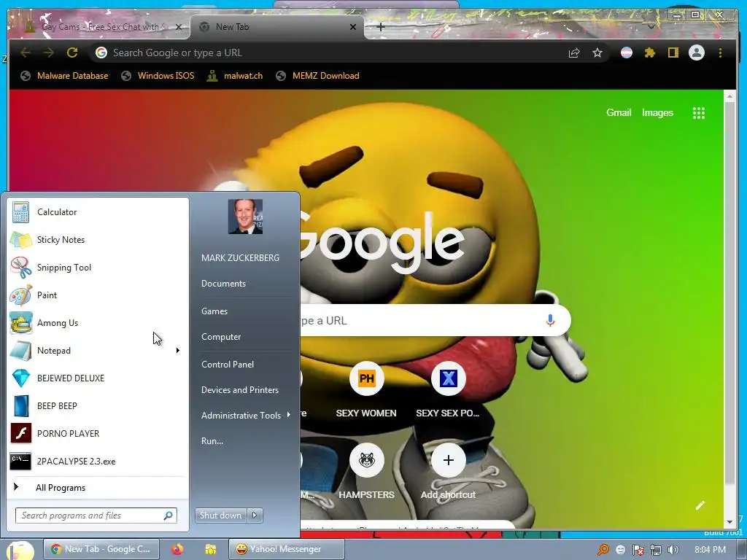The image size is (747, 560).
Task: Click the Windows Start orb
Action: tap(20, 551)
